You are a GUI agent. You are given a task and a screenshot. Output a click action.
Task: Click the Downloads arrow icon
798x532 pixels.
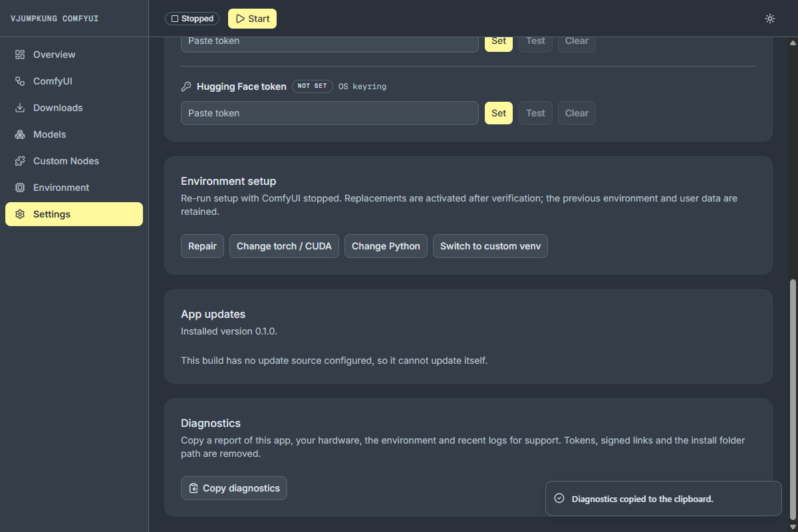tap(20, 108)
